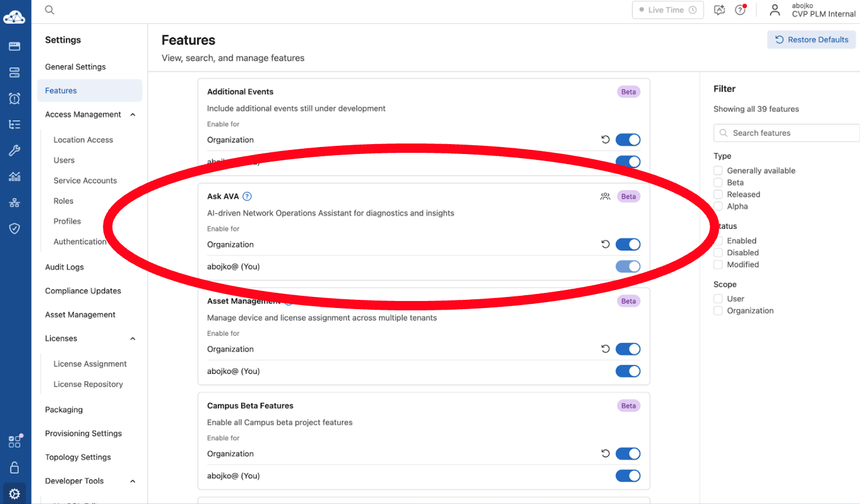Open General Settings in settings menu

point(75,67)
